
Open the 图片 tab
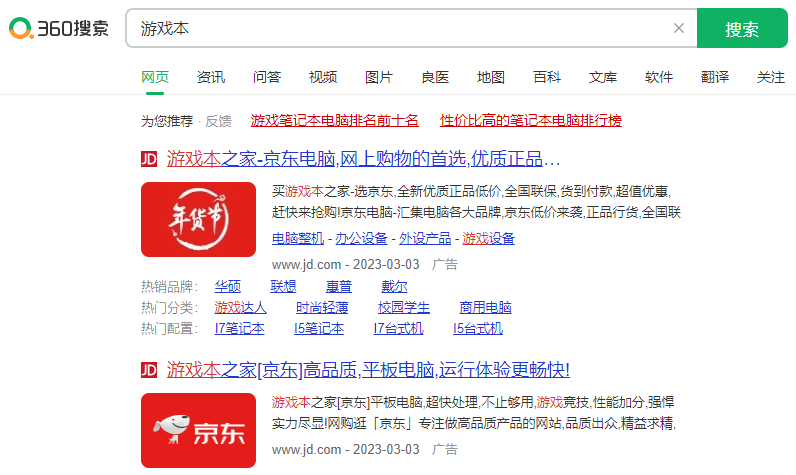[379, 77]
